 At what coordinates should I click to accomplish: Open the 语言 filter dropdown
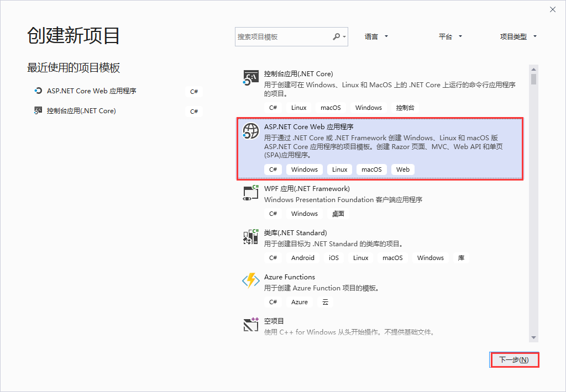[x=376, y=36]
